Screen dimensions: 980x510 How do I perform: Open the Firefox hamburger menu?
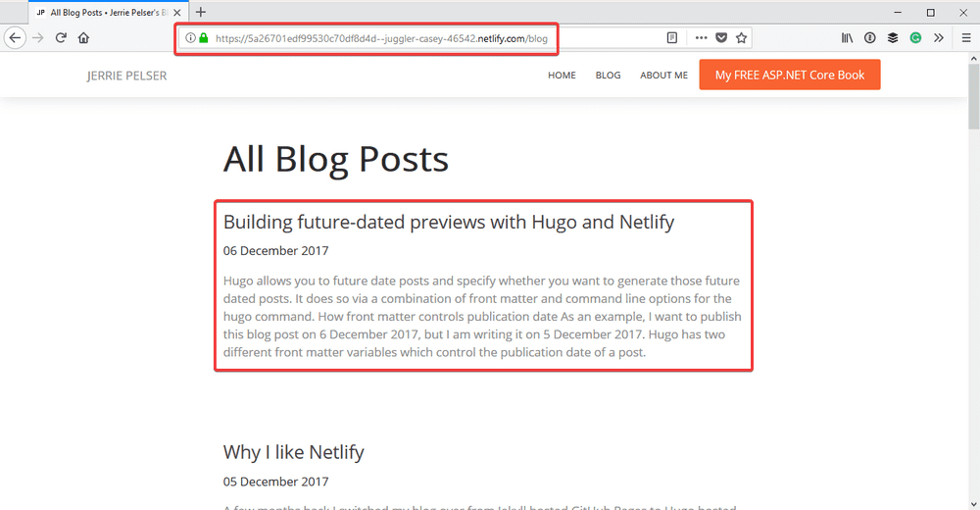[x=966, y=38]
